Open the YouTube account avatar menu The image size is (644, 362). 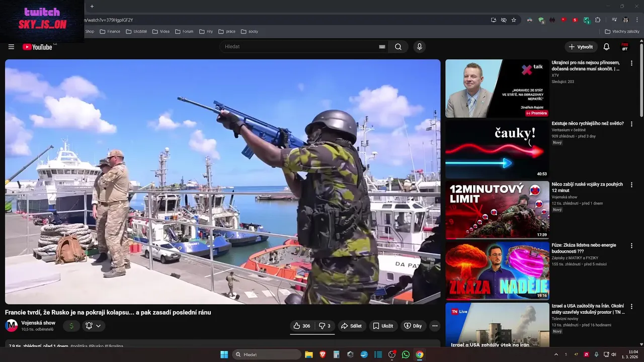pos(625,47)
